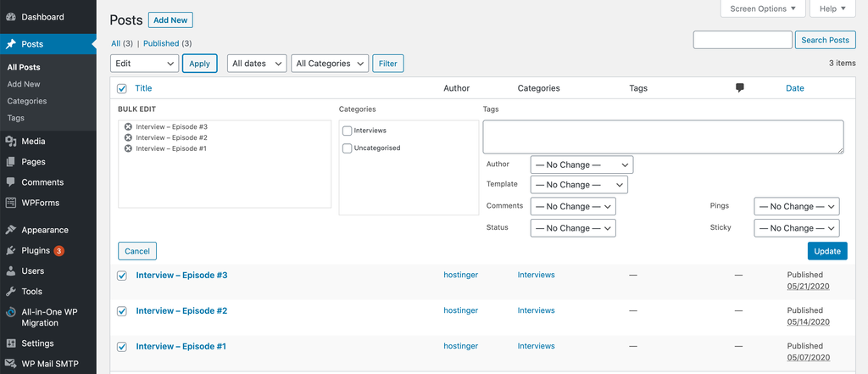The image size is (868, 374).
Task: Open Categories submenu under Posts
Action: tap(27, 101)
